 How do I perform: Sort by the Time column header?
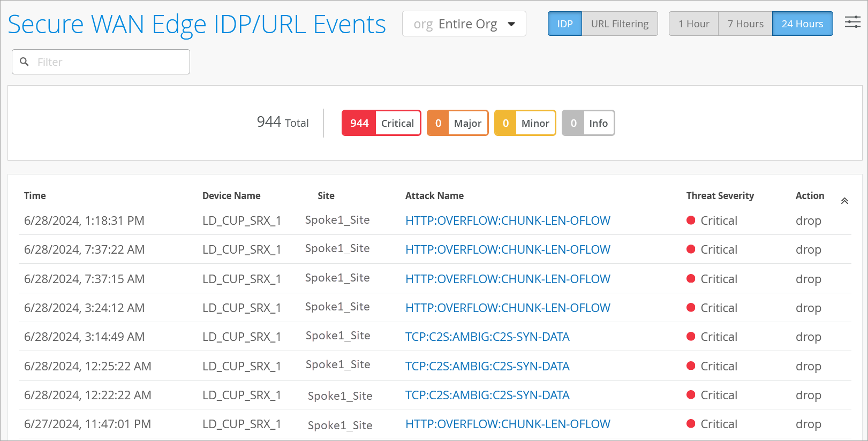[x=35, y=196]
